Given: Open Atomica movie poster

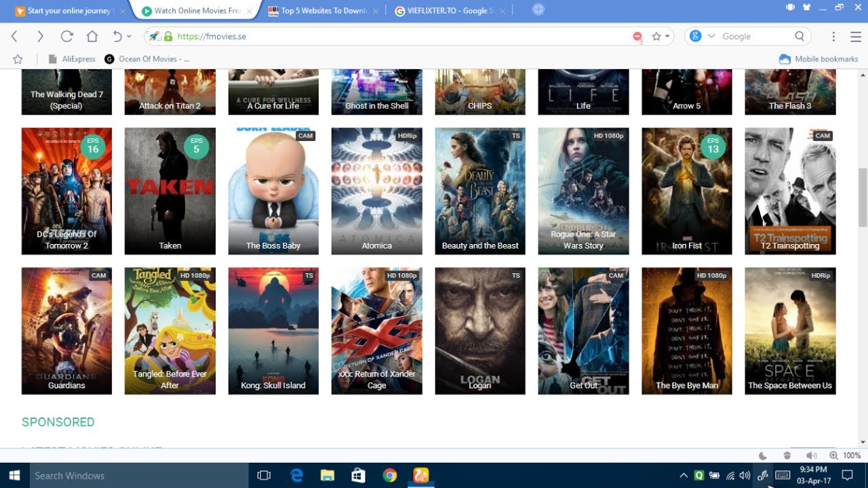Looking at the screenshot, I should [377, 191].
